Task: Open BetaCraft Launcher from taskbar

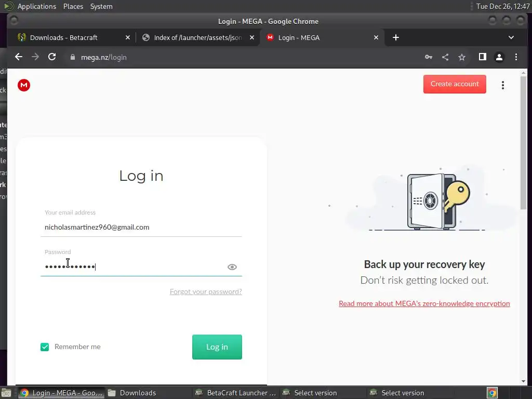Action: (236, 393)
